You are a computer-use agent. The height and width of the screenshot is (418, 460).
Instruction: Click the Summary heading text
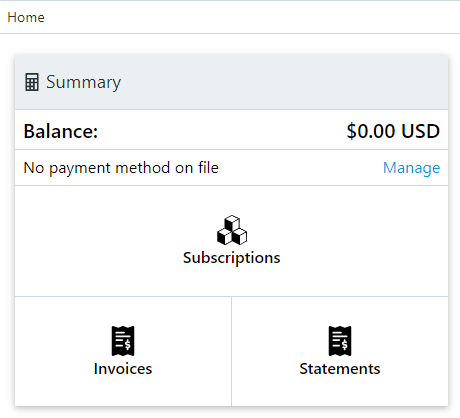83,82
